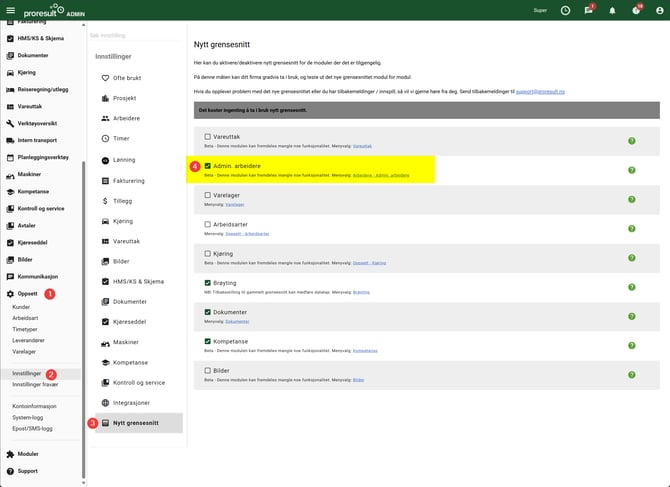
Task: Open the notifications bell
Action: 613,11
